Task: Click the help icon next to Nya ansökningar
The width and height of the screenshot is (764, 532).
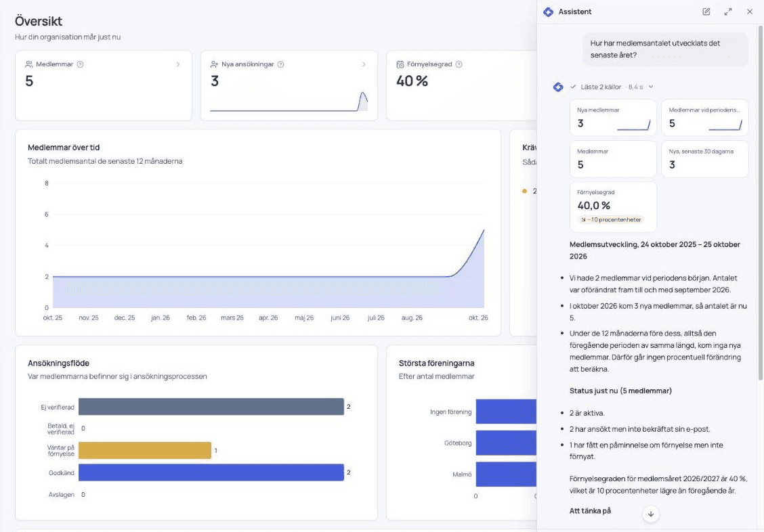Action: tap(280, 64)
